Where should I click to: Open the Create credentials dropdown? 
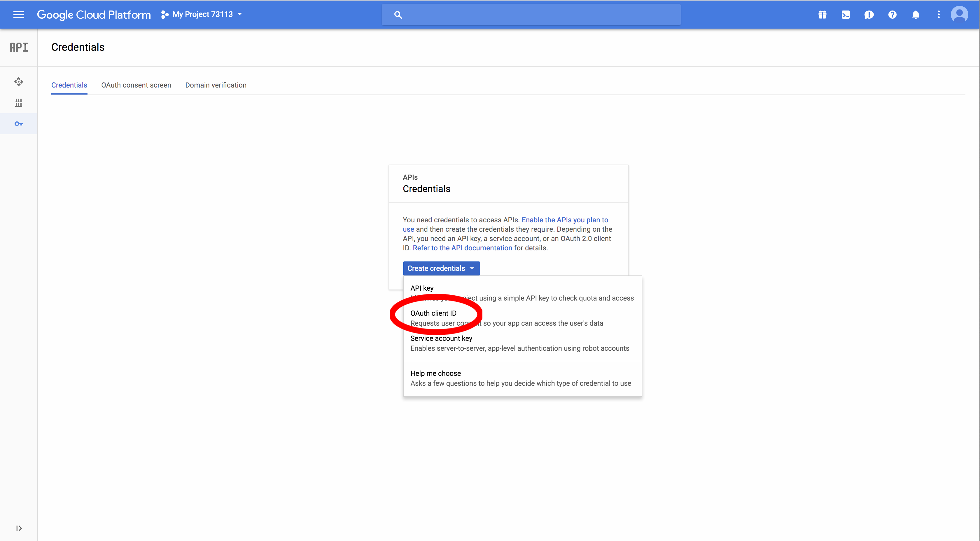(441, 268)
